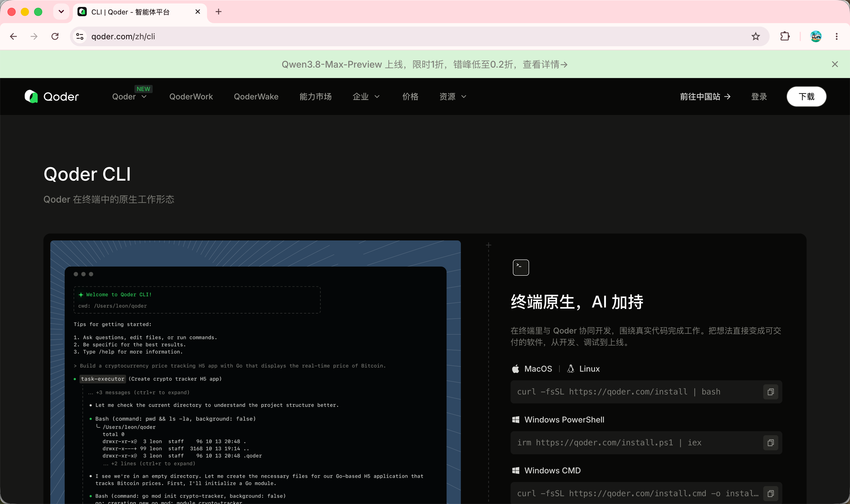
Task: Click the Apple icon beside MacOS
Action: tap(515, 369)
